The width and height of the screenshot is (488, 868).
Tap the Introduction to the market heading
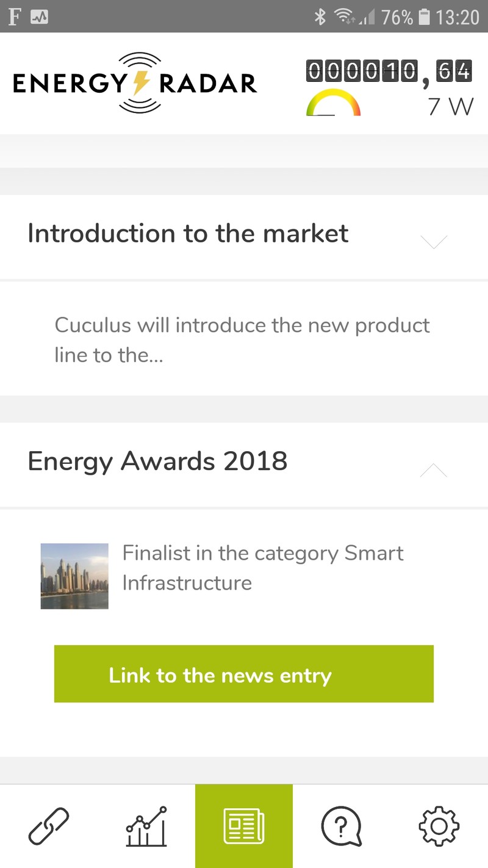188,233
